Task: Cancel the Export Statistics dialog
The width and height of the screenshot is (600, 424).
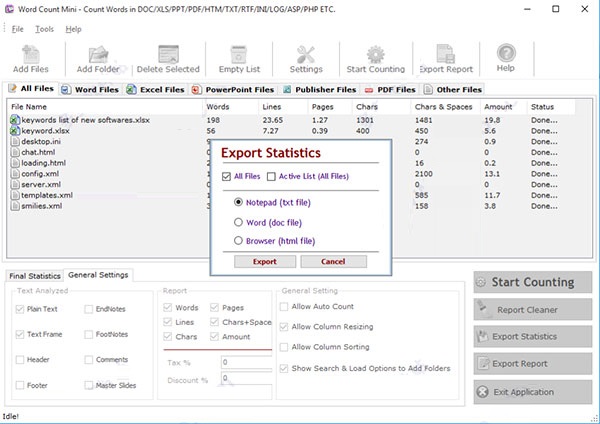Action: pos(333,261)
